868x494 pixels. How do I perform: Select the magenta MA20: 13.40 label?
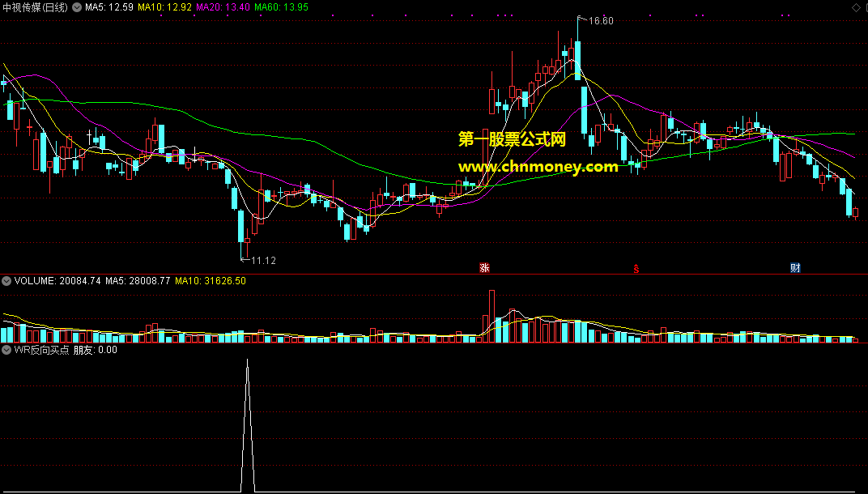(223, 8)
